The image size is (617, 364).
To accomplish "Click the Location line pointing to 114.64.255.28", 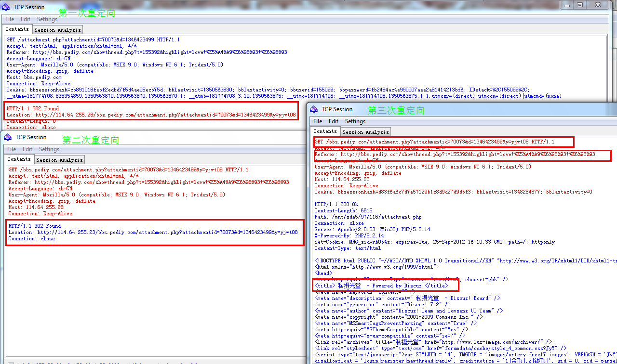I will point(151,115).
